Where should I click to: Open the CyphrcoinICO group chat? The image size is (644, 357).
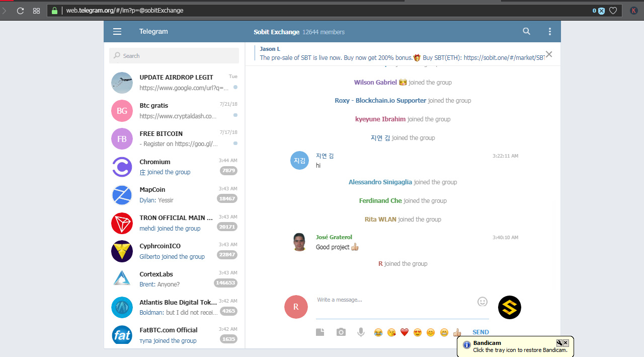click(174, 251)
